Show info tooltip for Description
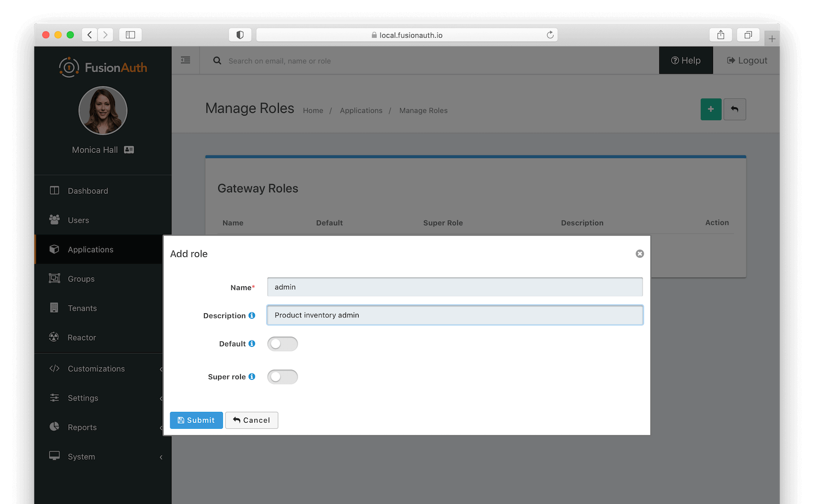This screenshot has height=504, width=814. coord(252,315)
